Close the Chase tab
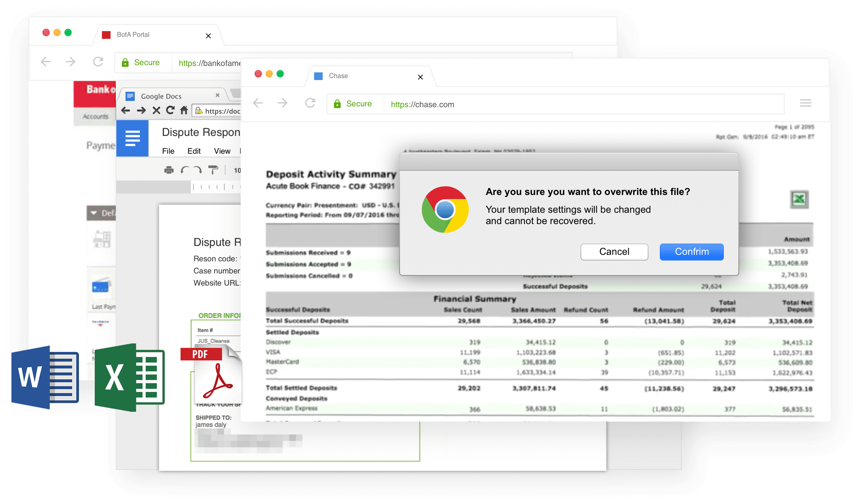Image resolution: width=859 pixels, height=504 pixels. pos(420,77)
